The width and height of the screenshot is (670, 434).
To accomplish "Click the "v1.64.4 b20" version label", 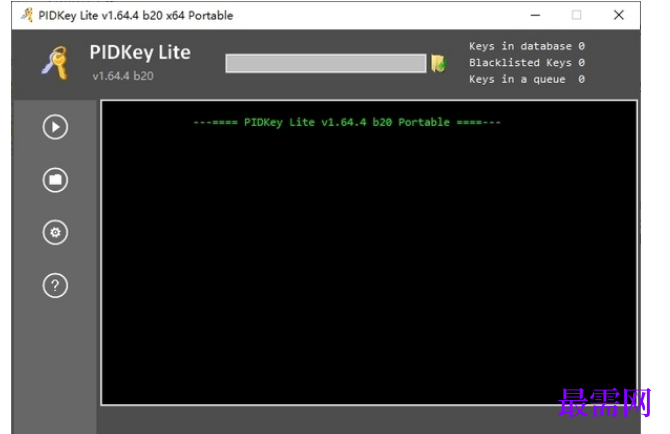I will click(123, 76).
